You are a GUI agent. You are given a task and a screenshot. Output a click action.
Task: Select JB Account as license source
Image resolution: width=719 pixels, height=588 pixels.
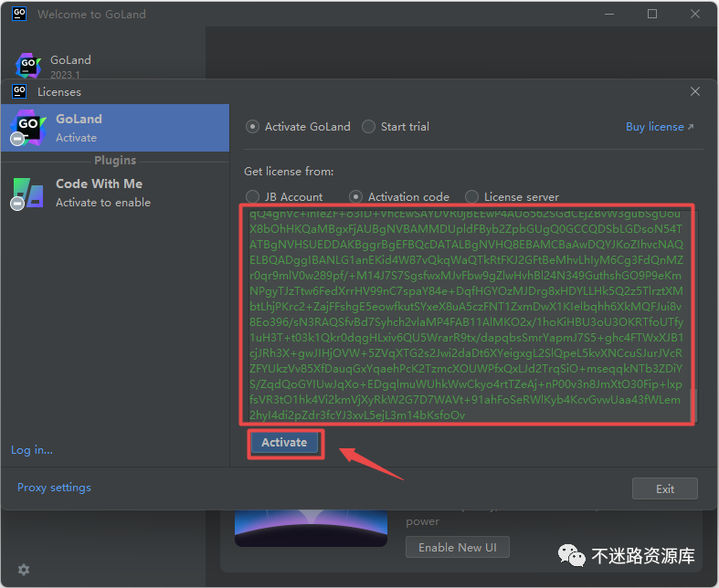tap(252, 197)
